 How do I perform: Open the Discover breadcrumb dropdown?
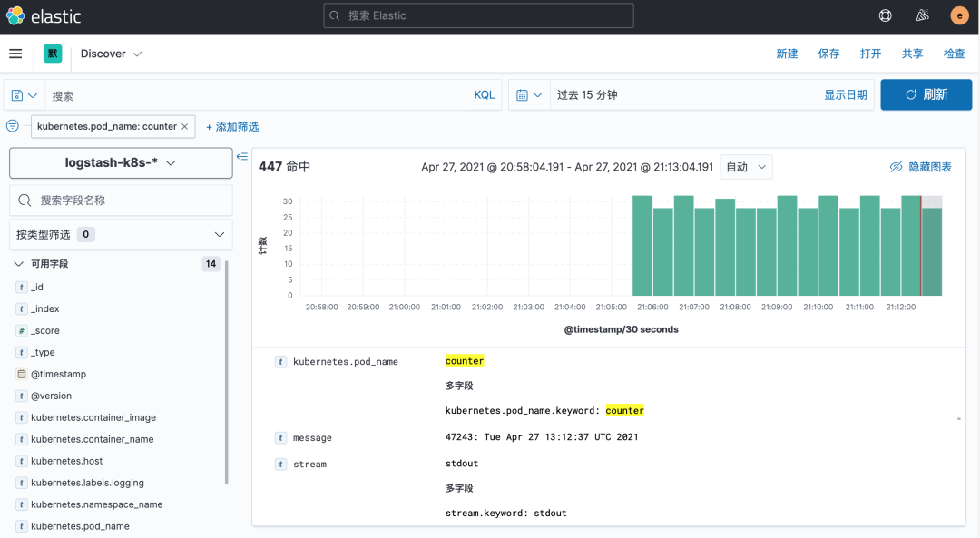tap(112, 54)
